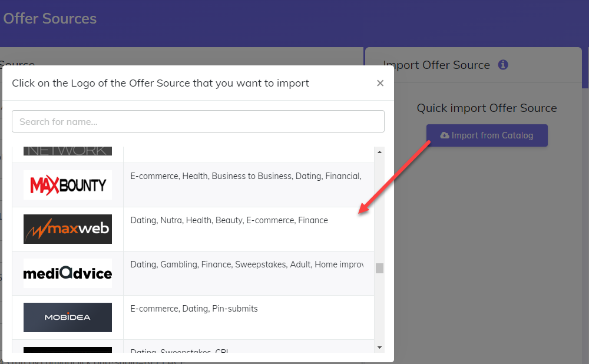Image resolution: width=589 pixels, height=364 pixels.
Task: Select the mediAdvice logo
Action: point(68,273)
